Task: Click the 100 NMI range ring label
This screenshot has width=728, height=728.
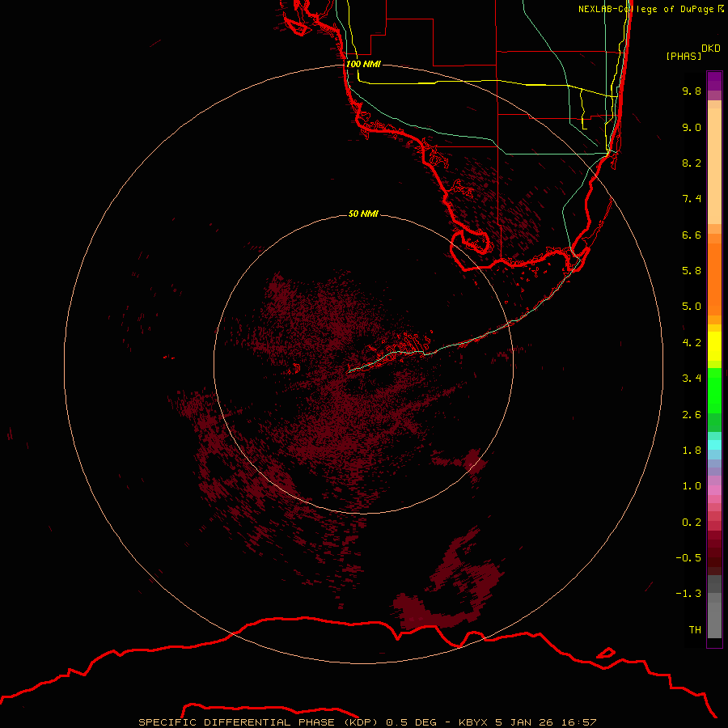Action: pyautogui.click(x=363, y=64)
